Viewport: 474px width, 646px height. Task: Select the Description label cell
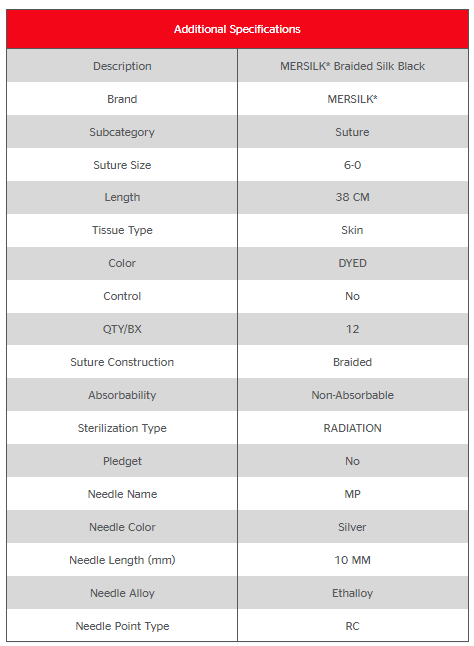point(122,66)
